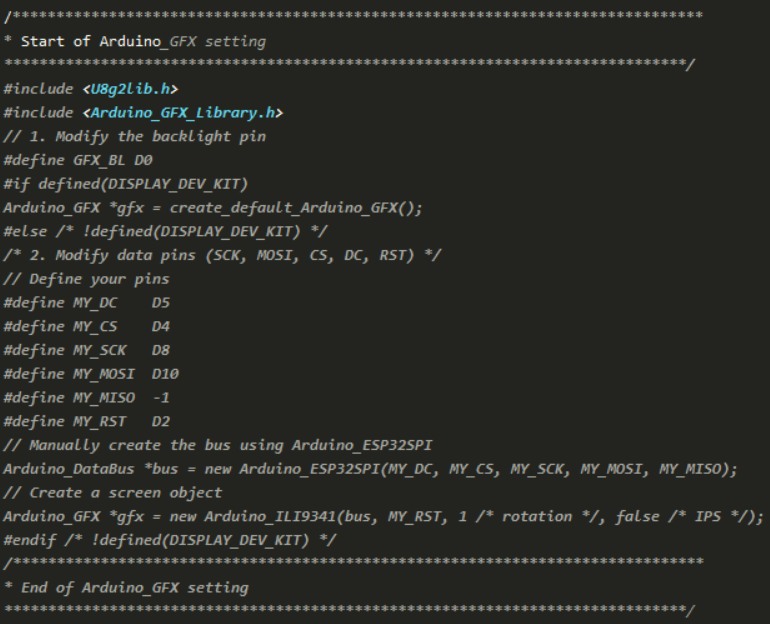
Task: Click the MY_MOSI define line
Action: [x=91, y=374]
